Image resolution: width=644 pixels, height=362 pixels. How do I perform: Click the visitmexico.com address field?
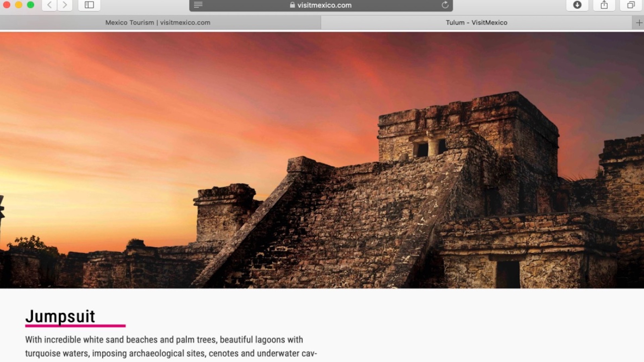(x=324, y=5)
